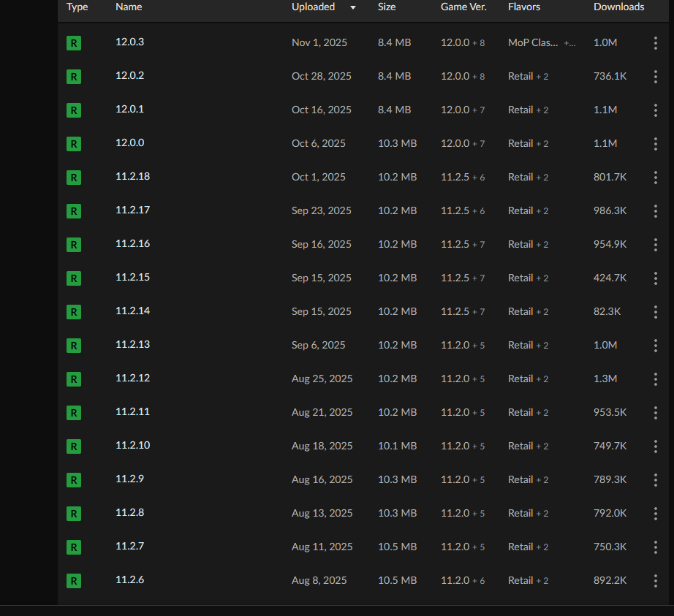Open the three-dot menu for version 11.2.14

click(655, 312)
